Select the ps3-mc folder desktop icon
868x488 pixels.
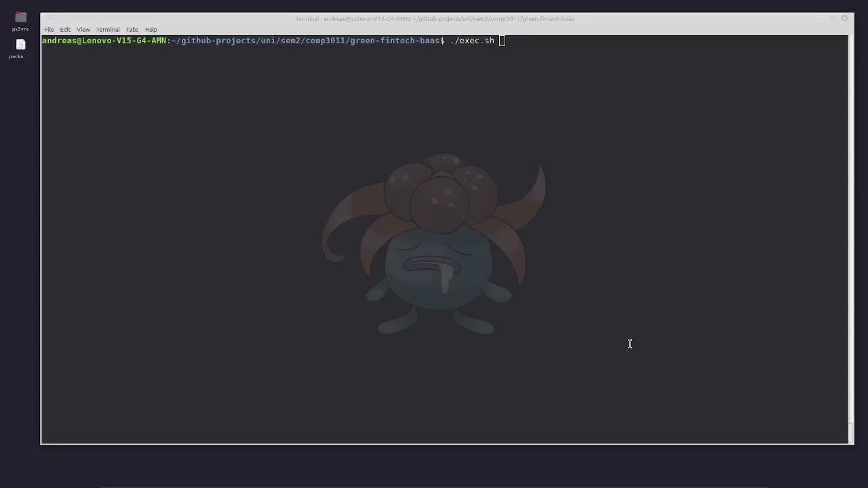click(20, 21)
